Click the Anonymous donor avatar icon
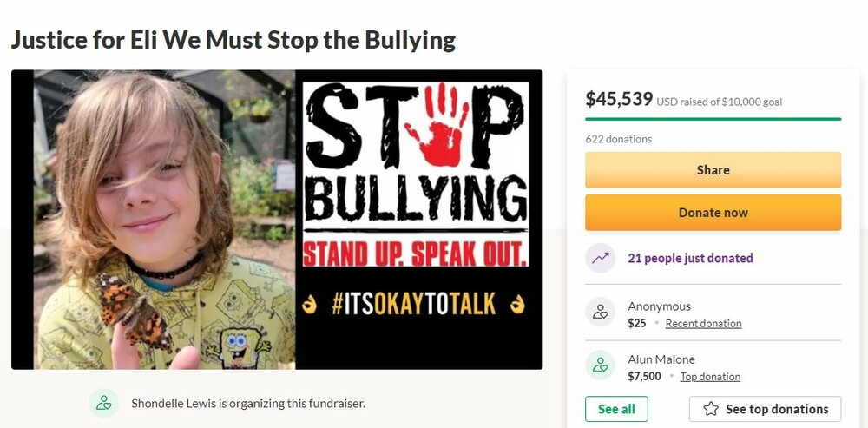This screenshot has height=428, width=868. (600, 313)
